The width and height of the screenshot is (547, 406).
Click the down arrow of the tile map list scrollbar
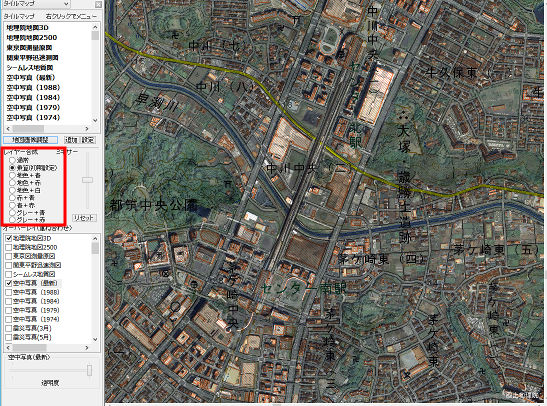click(96, 120)
